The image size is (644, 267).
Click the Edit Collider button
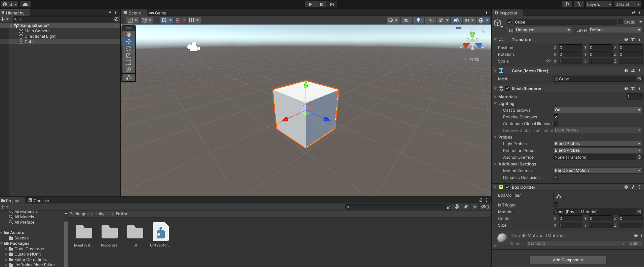tap(559, 196)
